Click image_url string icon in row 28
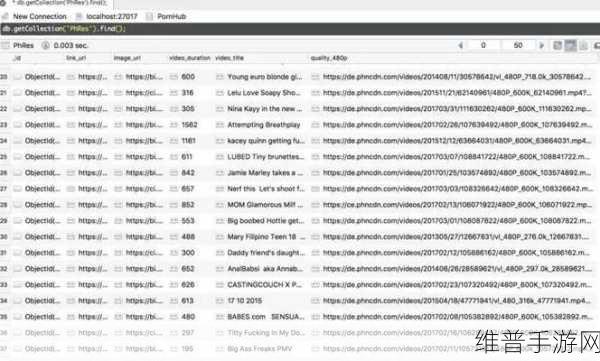Screen dimensions: 600x361 (x=118, y=205)
